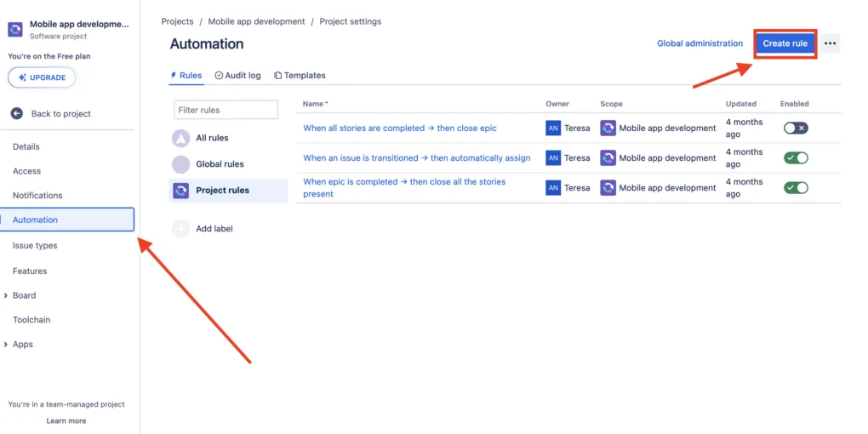868x434 pixels.
Task: Click the Owner column header
Action: pos(557,104)
